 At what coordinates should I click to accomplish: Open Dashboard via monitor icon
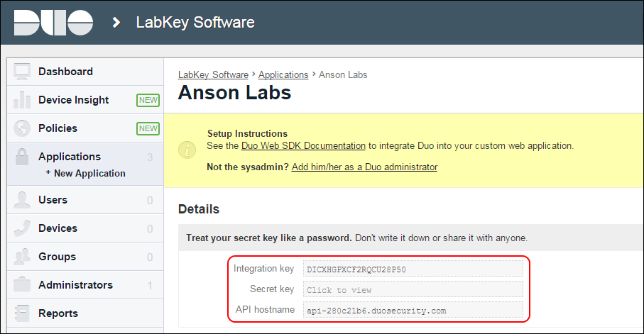[x=22, y=72]
